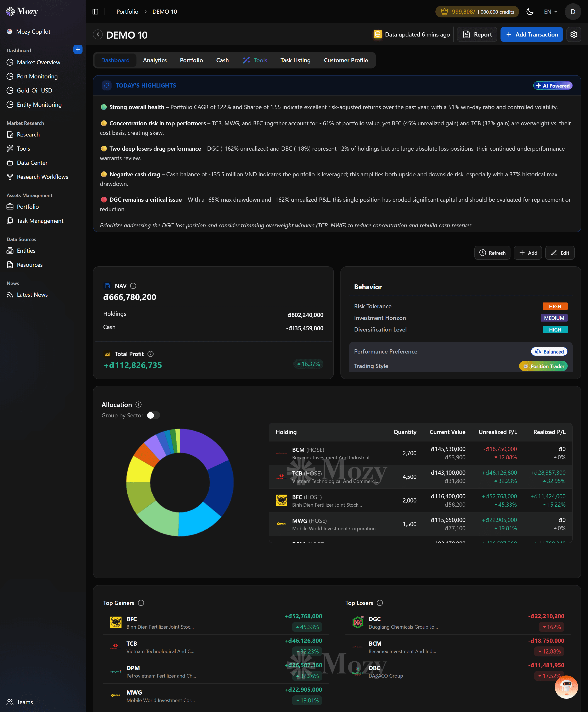
Task: Show Allocation info icon
Action: pyautogui.click(x=138, y=405)
